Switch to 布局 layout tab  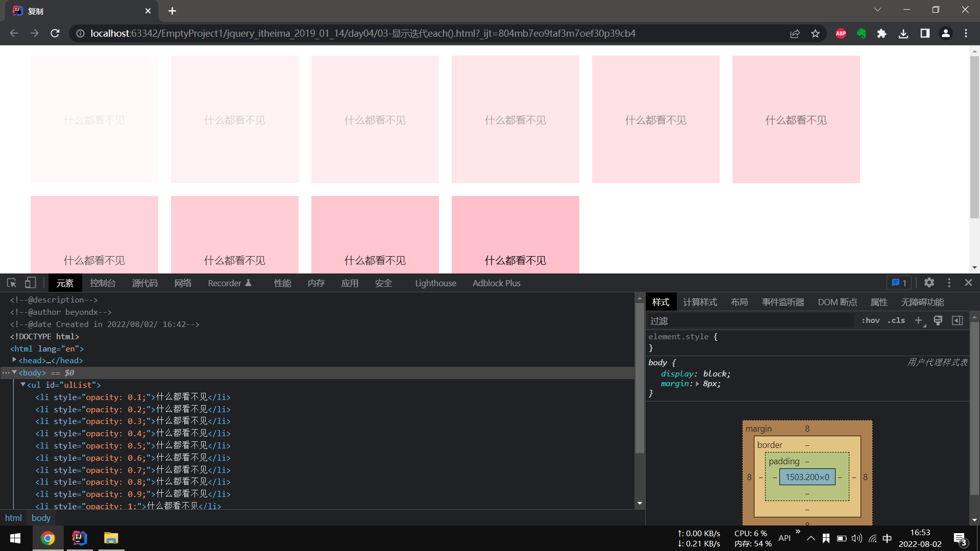click(739, 302)
